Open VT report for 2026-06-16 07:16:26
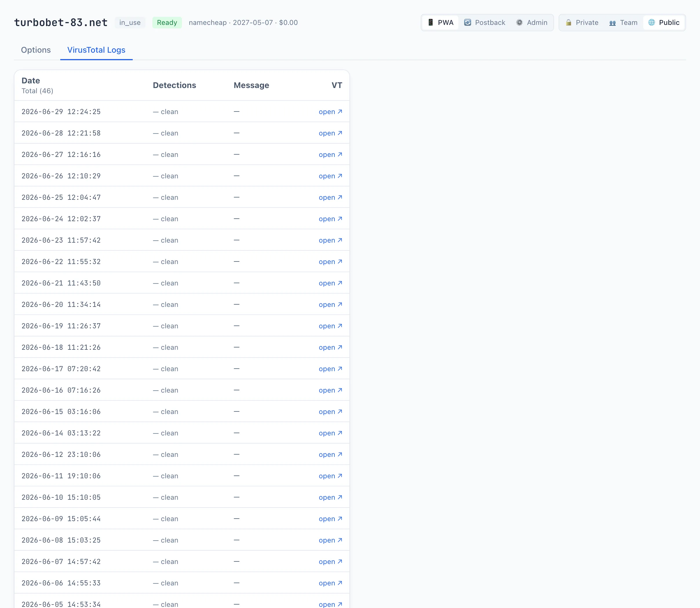Screen dimensions: 700x608 (330, 390)
